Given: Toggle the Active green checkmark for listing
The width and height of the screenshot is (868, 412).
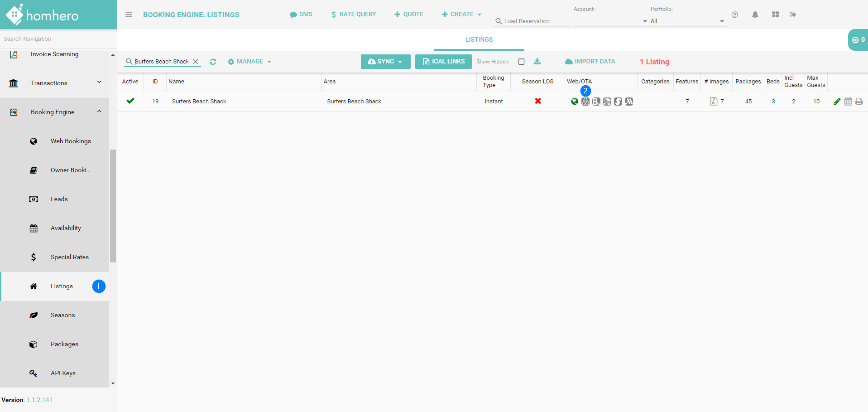Looking at the screenshot, I should [130, 101].
